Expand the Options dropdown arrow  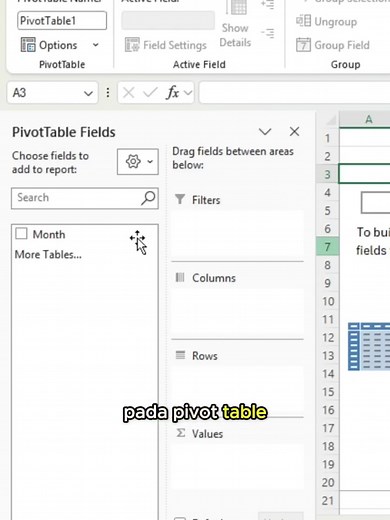(x=96, y=45)
